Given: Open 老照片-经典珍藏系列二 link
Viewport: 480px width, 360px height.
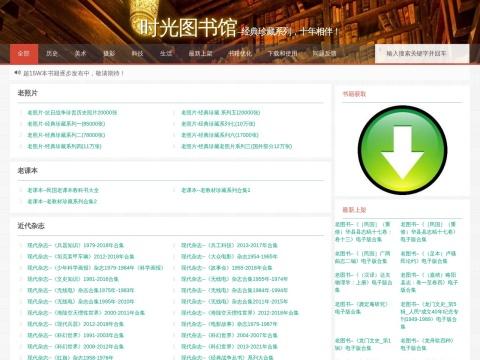Looking at the screenshot, I should pos(66,135).
